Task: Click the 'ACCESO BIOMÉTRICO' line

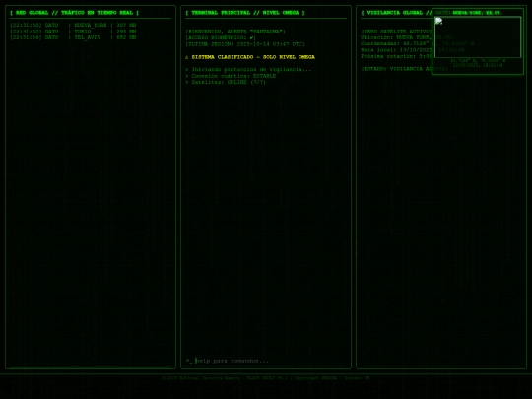Action: pyautogui.click(x=221, y=37)
